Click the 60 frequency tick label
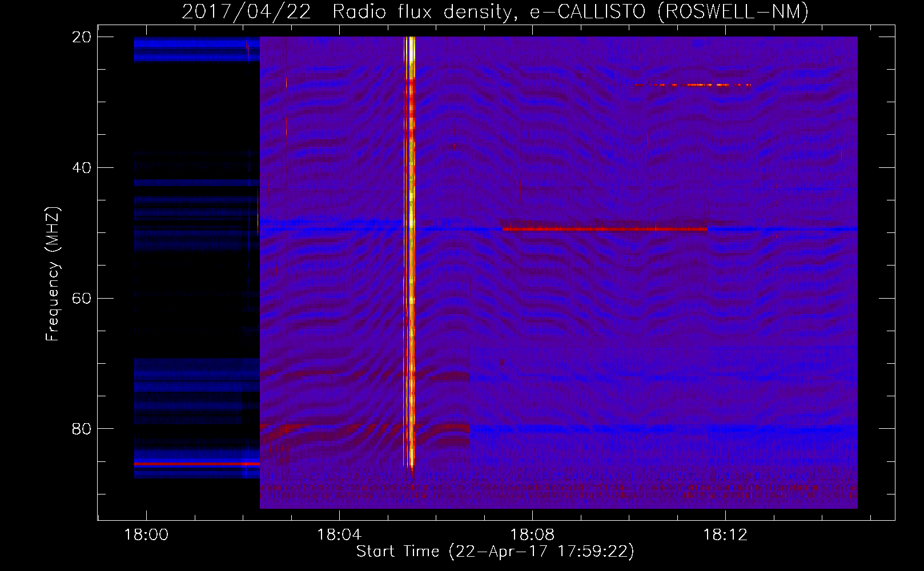The width and height of the screenshot is (924, 571). (82, 298)
